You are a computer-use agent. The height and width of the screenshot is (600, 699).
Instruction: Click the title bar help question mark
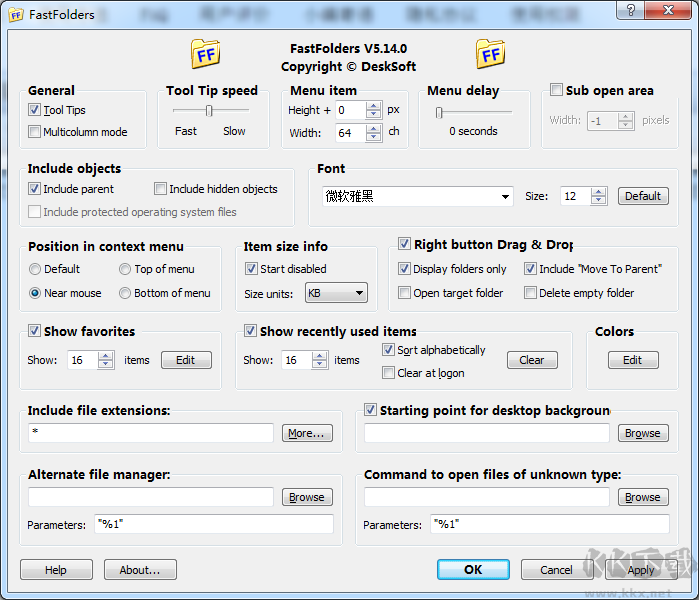pos(630,11)
